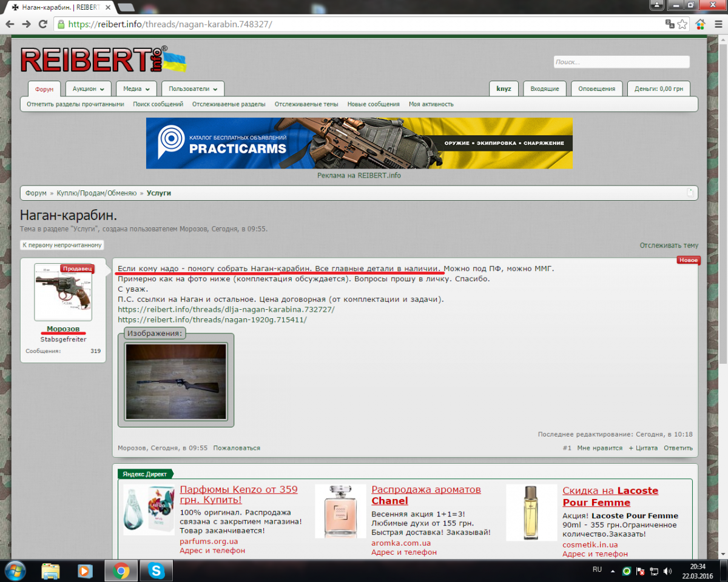Click Отслеживать тему to watch thread
The image size is (728, 582).
669,246
